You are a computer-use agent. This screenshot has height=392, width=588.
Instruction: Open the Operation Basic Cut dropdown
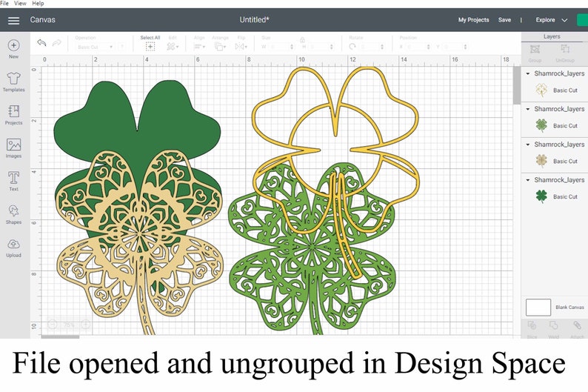point(95,47)
